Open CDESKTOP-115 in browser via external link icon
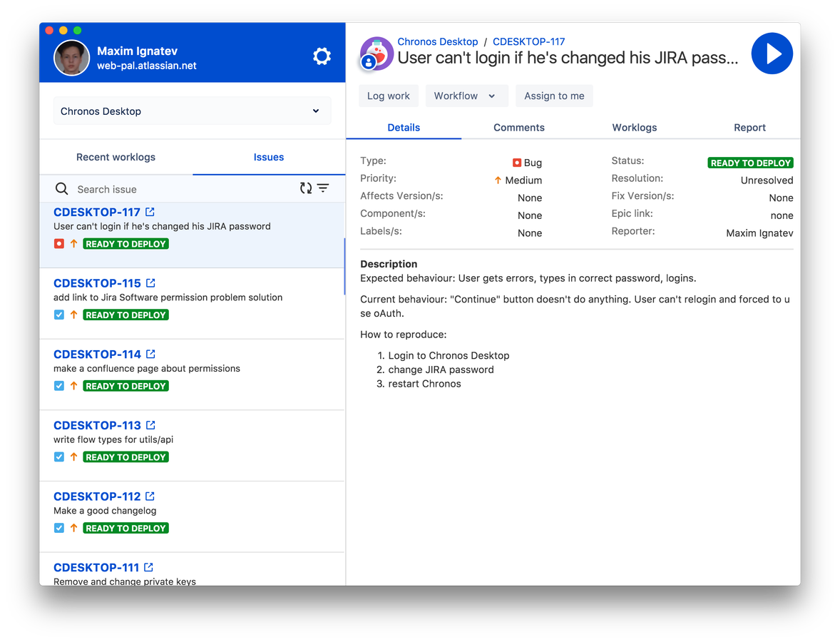Image resolution: width=840 pixels, height=642 pixels. click(x=150, y=283)
